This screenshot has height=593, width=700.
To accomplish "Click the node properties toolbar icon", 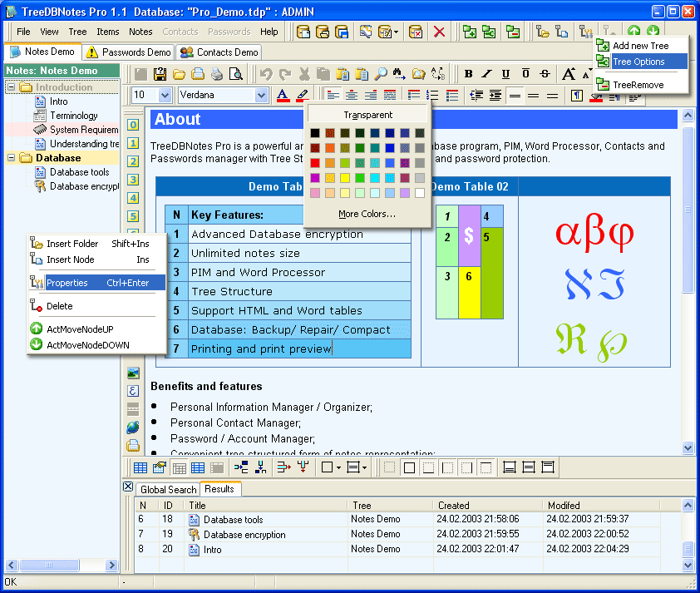I will click(585, 32).
